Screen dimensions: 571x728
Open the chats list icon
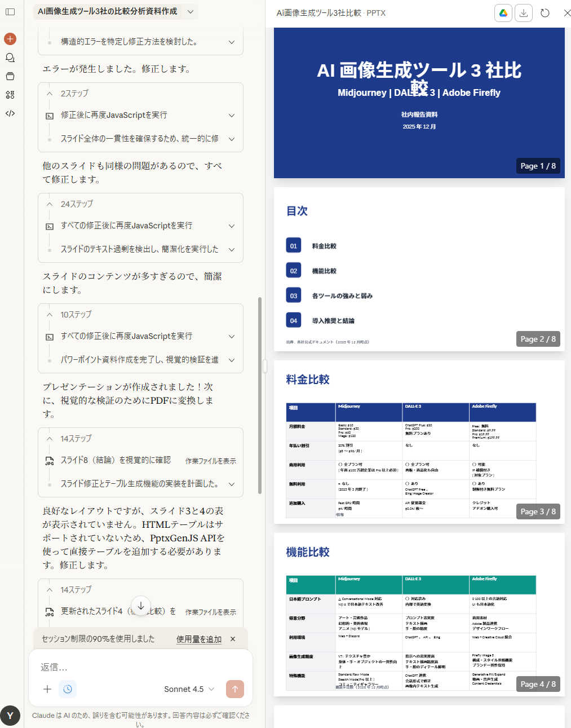click(x=10, y=58)
